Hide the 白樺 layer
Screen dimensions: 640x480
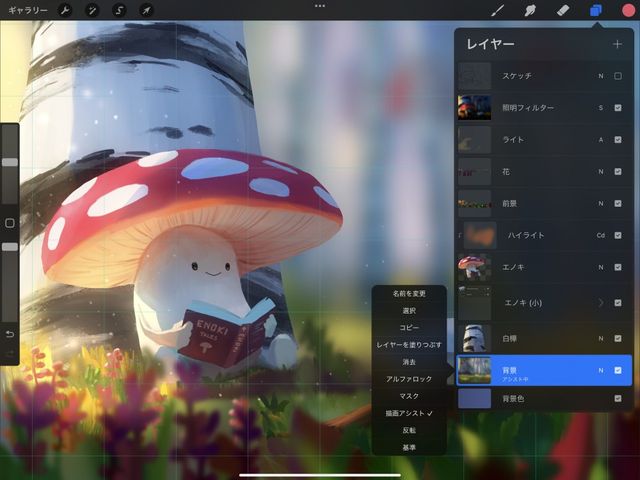(x=618, y=338)
